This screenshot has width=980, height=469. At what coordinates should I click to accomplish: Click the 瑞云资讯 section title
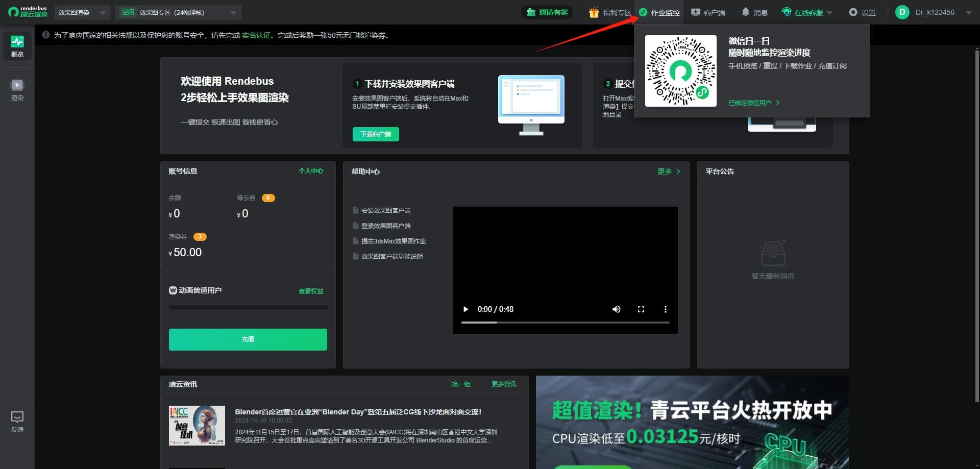tap(183, 384)
